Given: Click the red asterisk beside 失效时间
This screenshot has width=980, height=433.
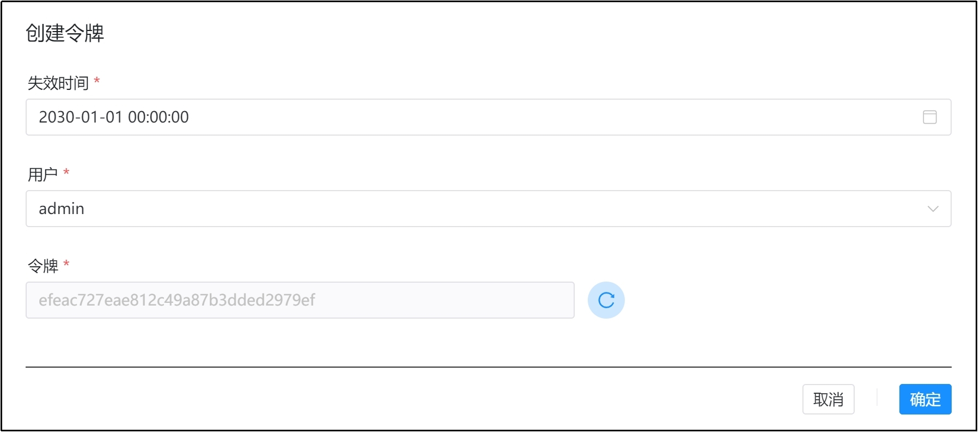Looking at the screenshot, I should pos(97,81).
